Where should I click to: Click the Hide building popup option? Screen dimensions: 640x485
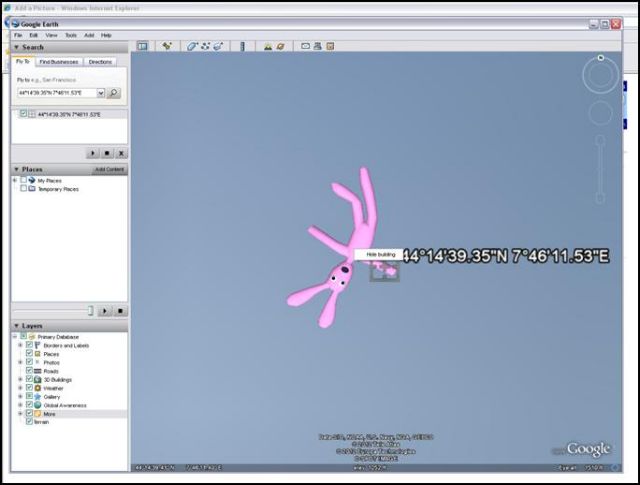point(381,255)
